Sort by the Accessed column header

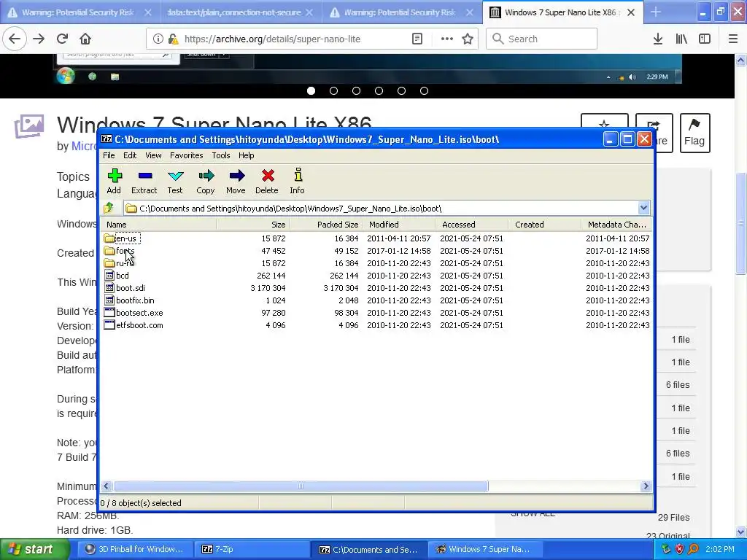pyautogui.click(x=472, y=225)
